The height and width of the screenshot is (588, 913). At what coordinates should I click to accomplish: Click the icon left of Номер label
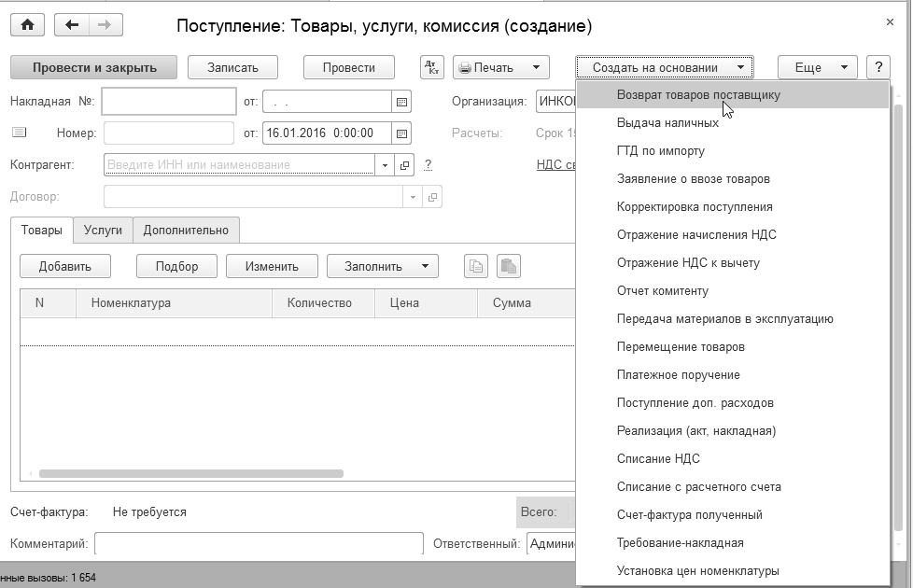pos(20,133)
